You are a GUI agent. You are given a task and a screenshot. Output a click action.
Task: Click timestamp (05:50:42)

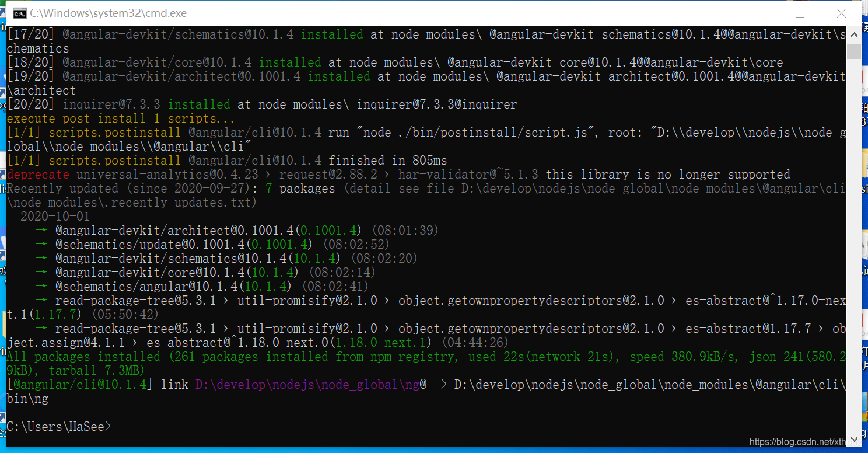[125, 315]
